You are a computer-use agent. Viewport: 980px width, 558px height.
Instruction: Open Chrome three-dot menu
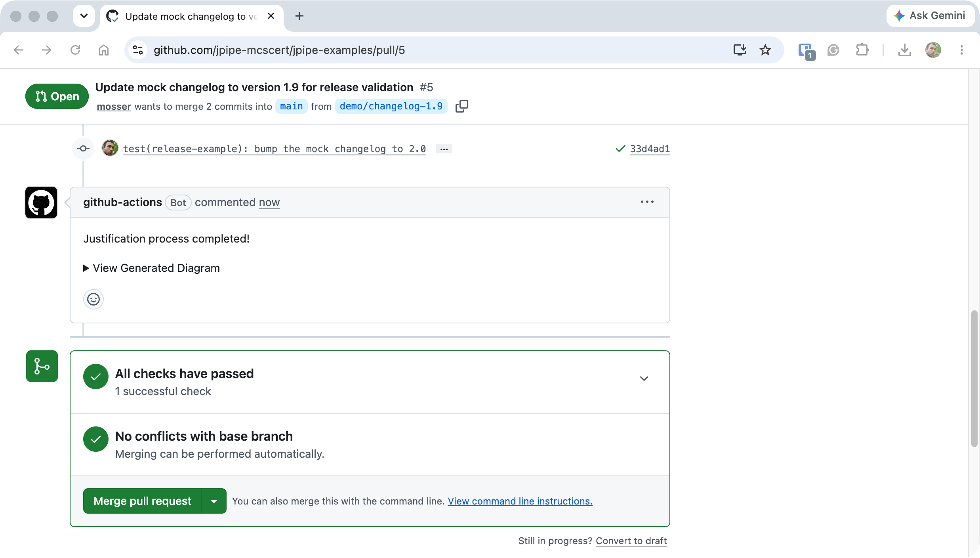(962, 50)
